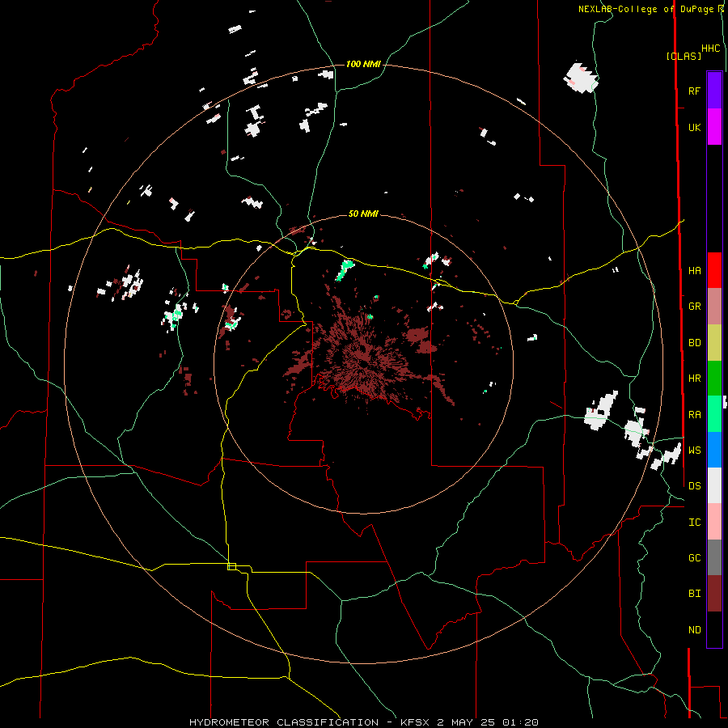Click the GR legend label
The height and width of the screenshot is (728, 728).
[694, 307]
